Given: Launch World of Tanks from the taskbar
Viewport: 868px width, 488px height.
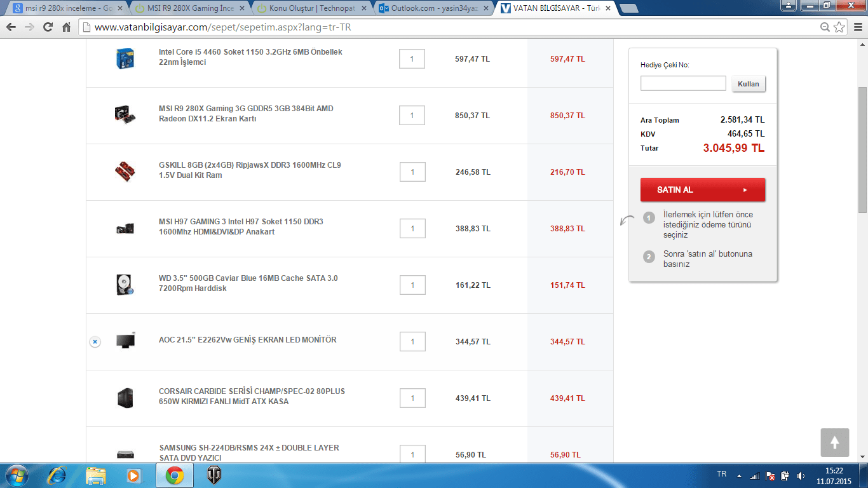Looking at the screenshot, I should point(214,475).
